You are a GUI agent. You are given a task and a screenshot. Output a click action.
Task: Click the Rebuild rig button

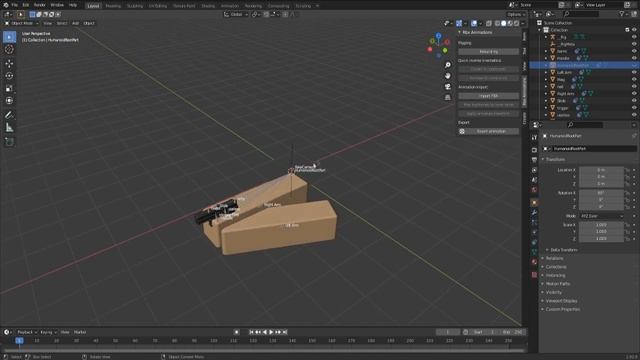click(489, 52)
